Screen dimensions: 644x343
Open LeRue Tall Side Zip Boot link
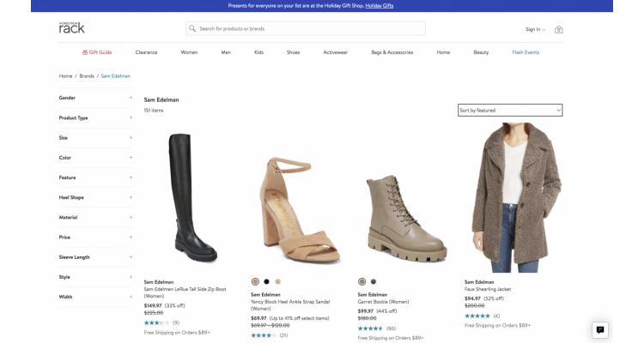tap(185, 292)
